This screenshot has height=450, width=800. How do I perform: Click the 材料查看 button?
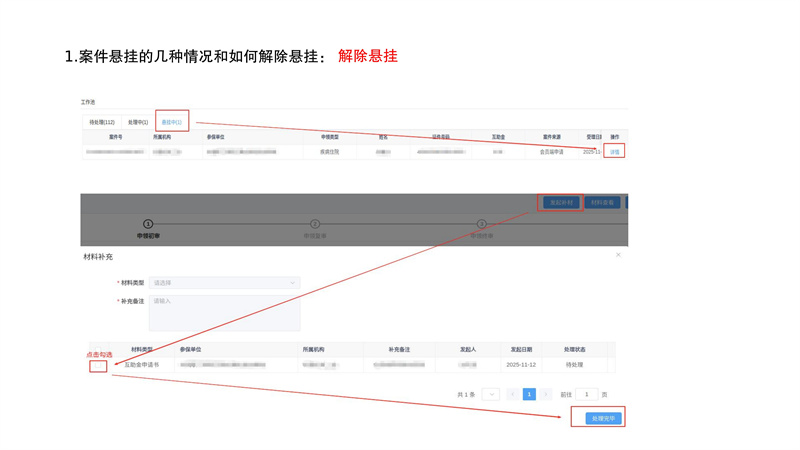point(603,202)
